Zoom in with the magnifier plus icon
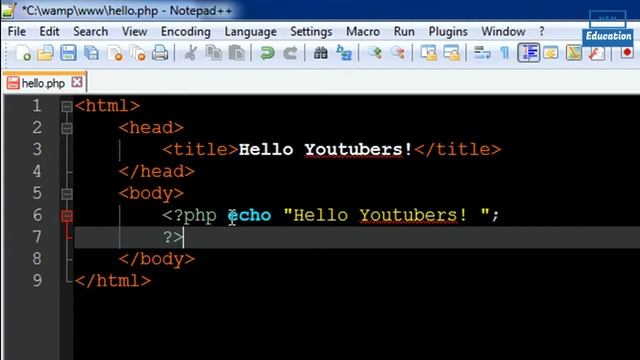 tap(375, 53)
